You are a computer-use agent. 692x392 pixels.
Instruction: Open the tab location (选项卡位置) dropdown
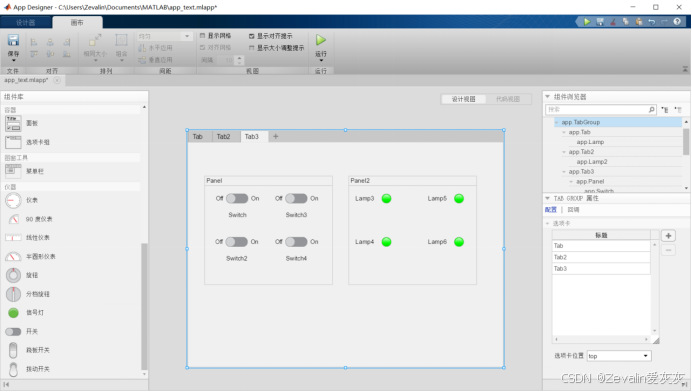click(619, 356)
